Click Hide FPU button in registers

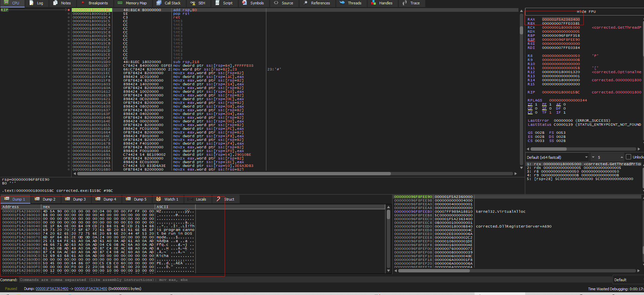(x=586, y=11)
